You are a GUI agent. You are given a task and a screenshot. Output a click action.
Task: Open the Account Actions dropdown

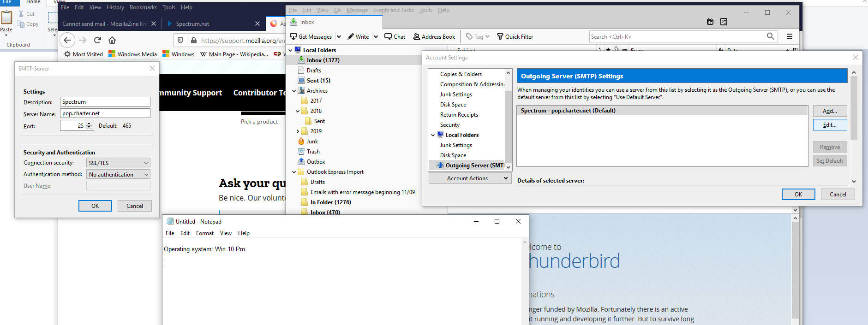click(x=470, y=178)
